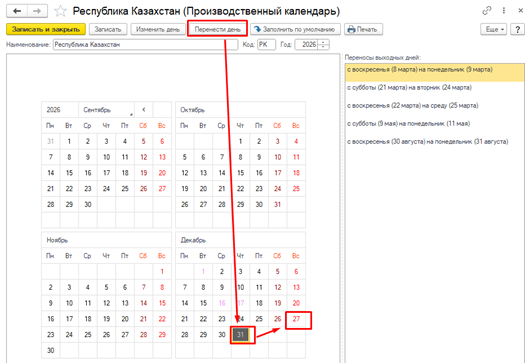Select August 31 cell in September grid
The width and height of the screenshot is (525, 363).
tap(51, 141)
